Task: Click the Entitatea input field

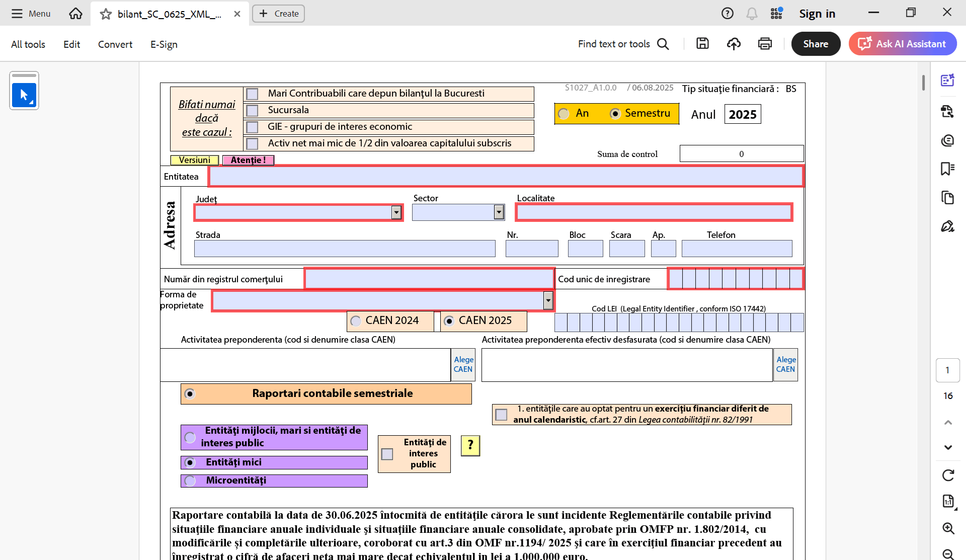Action: point(503,176)
